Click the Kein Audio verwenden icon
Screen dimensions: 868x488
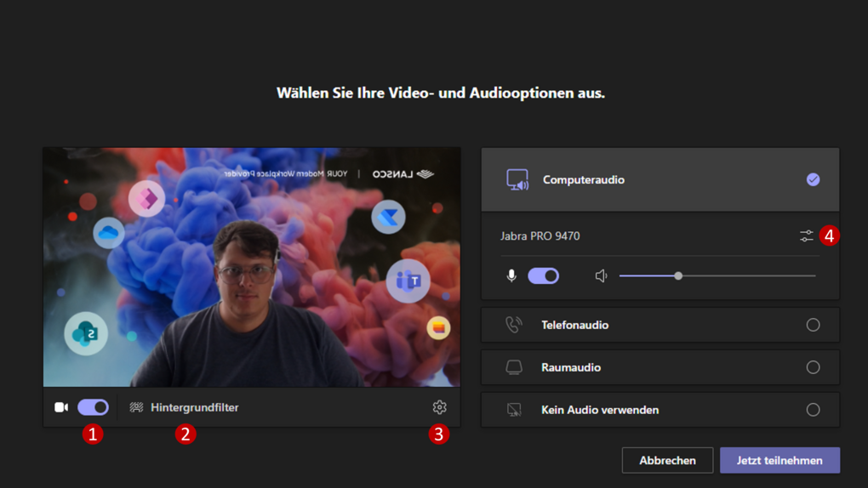coord(514,410)
